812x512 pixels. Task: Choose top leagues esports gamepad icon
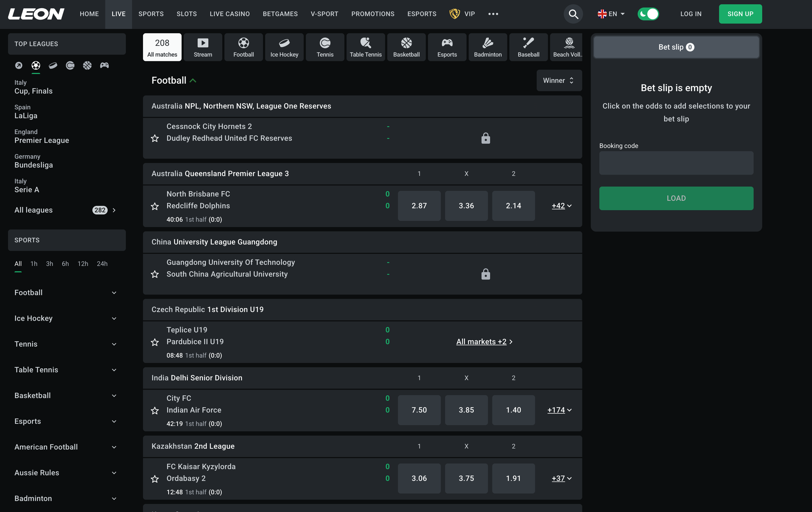click(104, 65)
